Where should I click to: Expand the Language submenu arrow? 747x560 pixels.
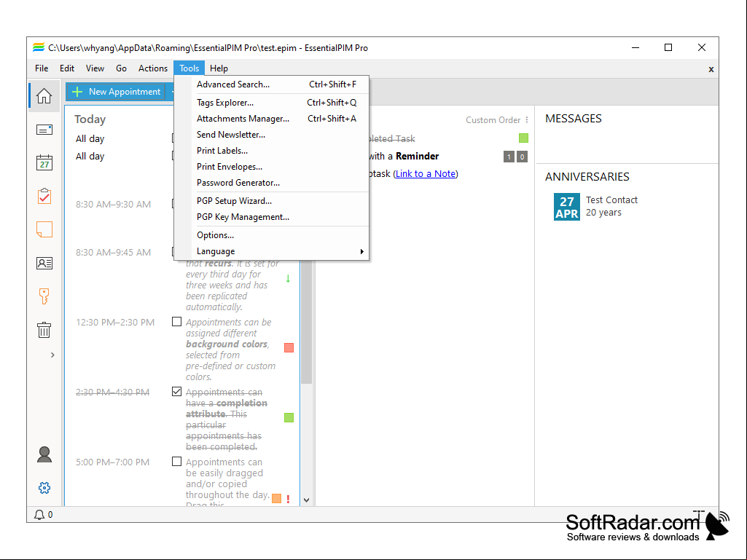pyautogui.click(x=361, y=251)
